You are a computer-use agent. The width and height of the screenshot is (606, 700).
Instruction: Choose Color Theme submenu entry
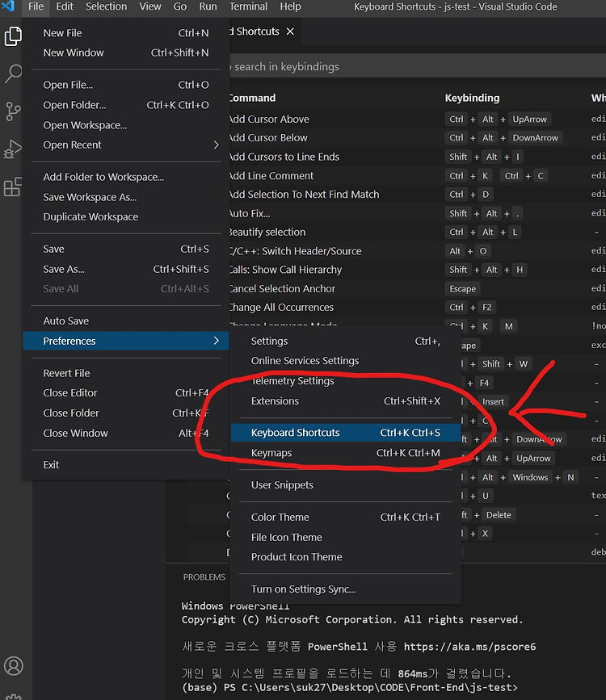[346, 517]
